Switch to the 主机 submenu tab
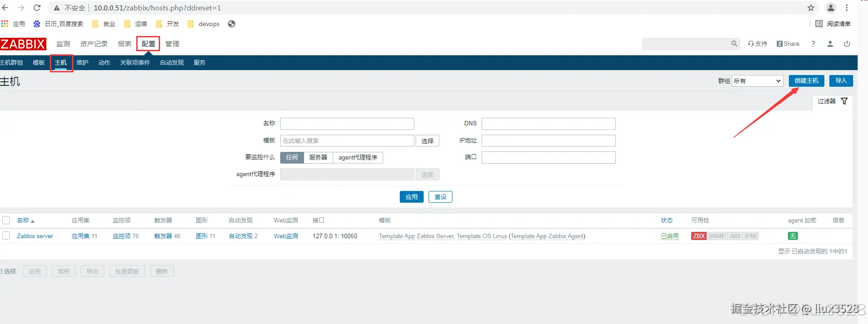Image resolution: width=868 pixels, height=324 pixels. (x=61, y=62)
